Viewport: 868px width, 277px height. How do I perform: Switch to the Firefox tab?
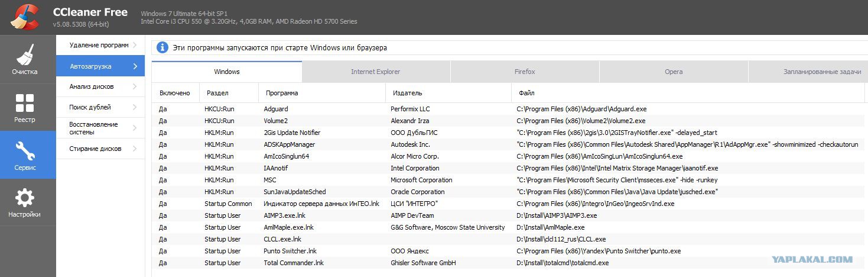click(525, 72)
